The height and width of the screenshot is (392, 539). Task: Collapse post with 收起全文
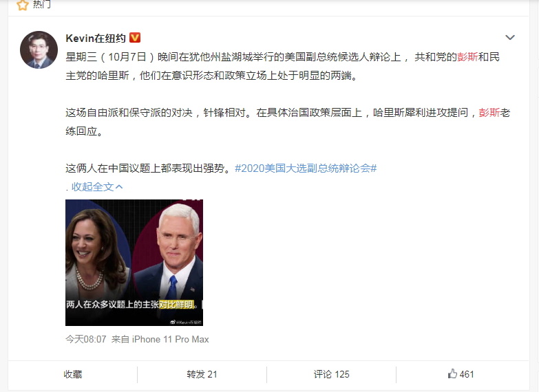coord(93,186)
